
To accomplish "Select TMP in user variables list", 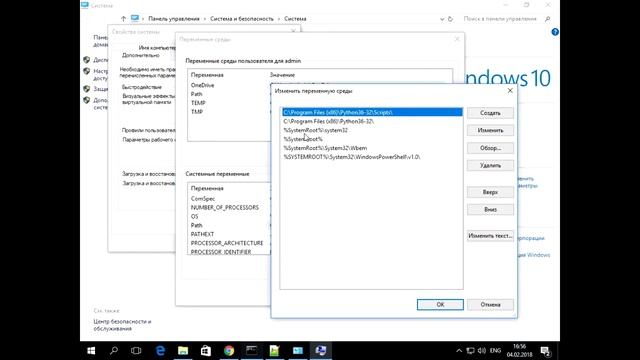I will coord(197,112).
